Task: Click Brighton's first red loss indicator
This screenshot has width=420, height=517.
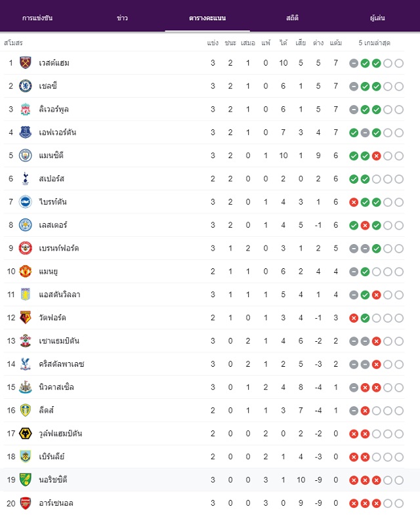Action: point(354,202)
